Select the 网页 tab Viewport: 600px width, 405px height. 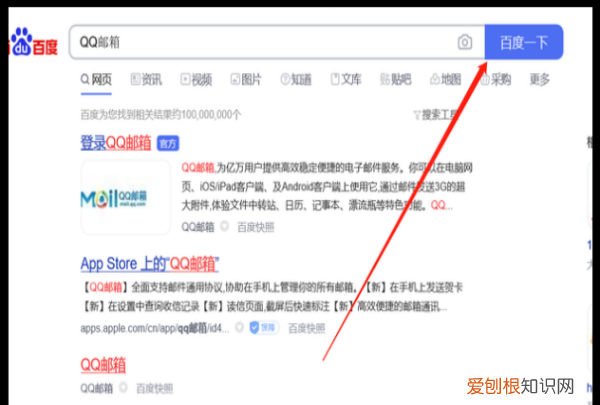[96, 80]
